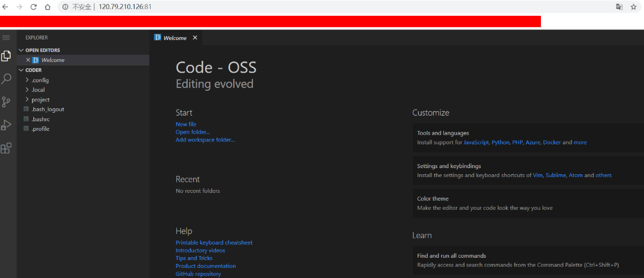Open Introductory videos link
This screenshot has height=278, width=644.
pos(201,250)
